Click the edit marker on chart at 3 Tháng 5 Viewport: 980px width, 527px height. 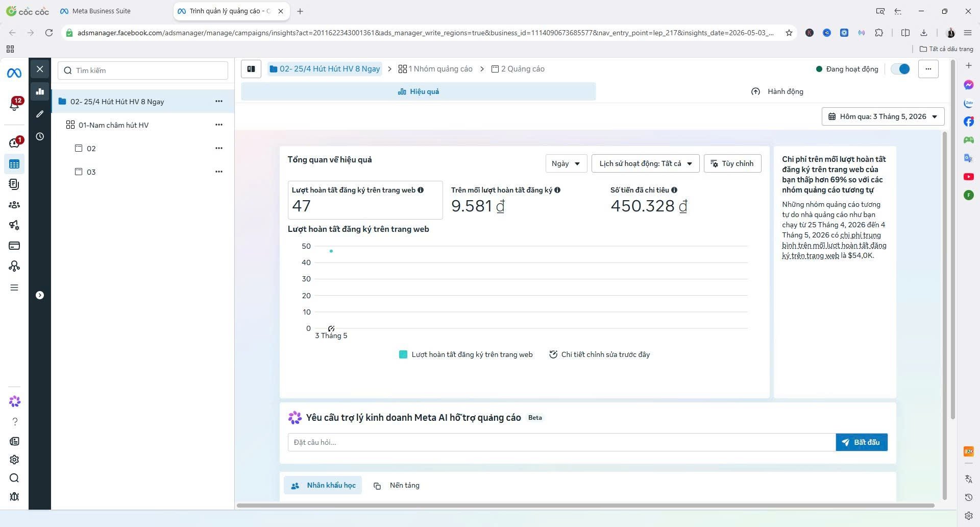pyautogui.click(x=331, y=328)
